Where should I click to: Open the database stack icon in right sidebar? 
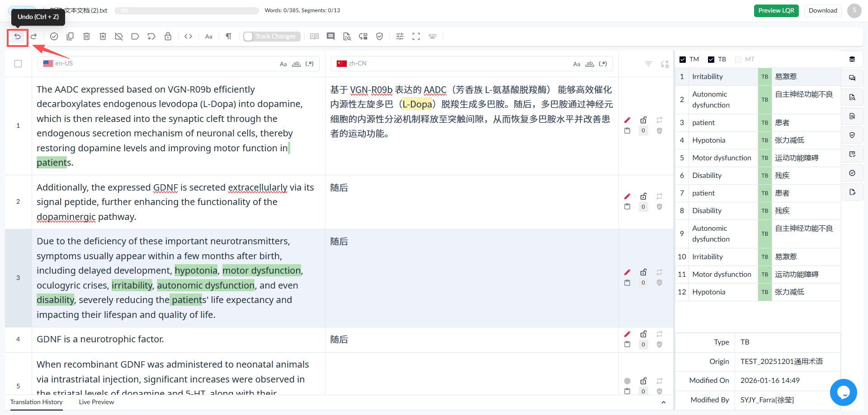click(x=852, y=59)
